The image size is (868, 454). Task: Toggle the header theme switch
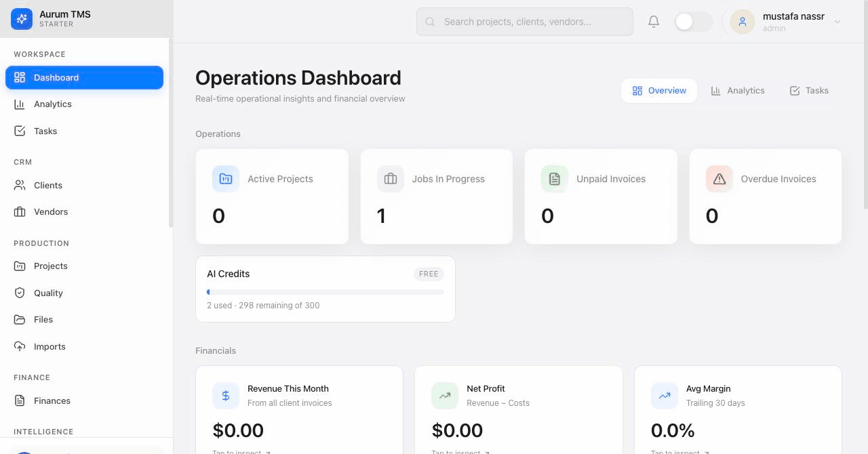[x=694, y=22]
